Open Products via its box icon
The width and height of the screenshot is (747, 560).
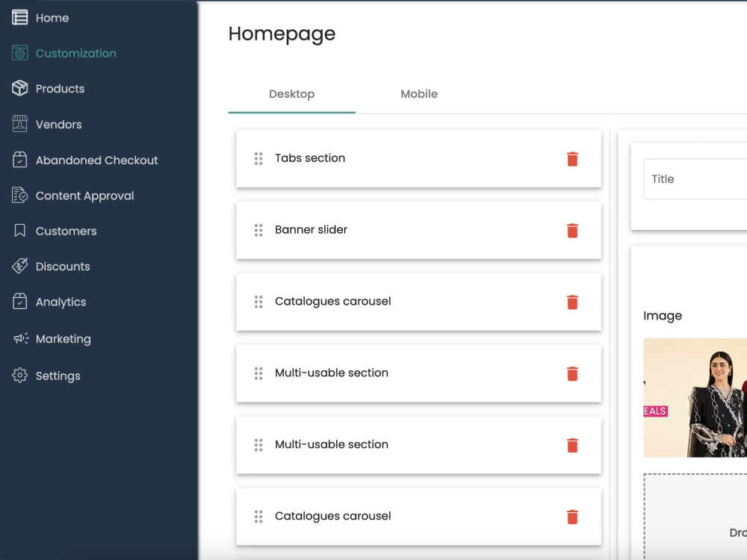coord(19,88)
